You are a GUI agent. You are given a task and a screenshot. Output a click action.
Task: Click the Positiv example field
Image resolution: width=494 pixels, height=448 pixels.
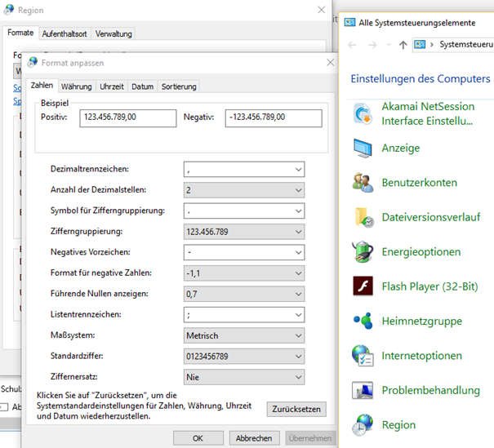coord(128,118)
